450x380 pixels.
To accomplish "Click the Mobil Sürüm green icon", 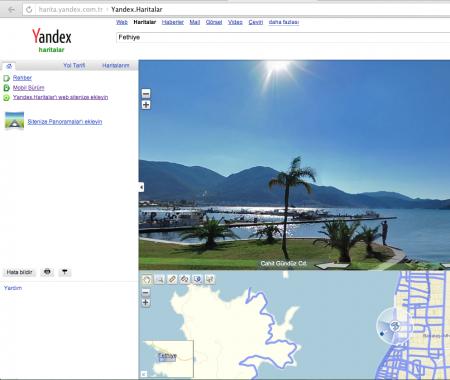I will pyautogui.click(x=6, y=88).
